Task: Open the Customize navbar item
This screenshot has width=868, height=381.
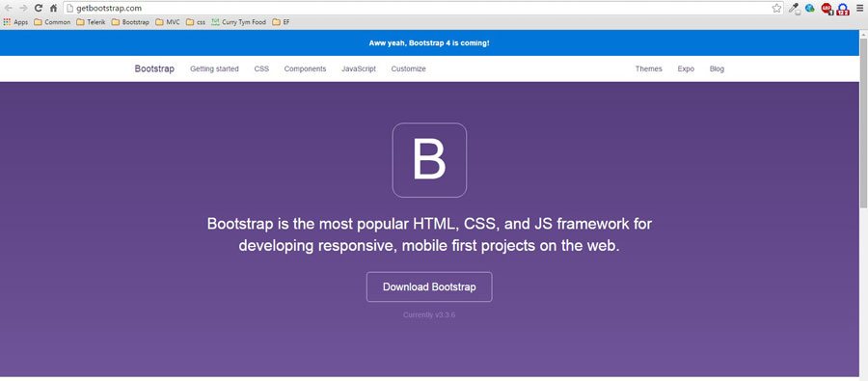Action: tap(409, 68)
